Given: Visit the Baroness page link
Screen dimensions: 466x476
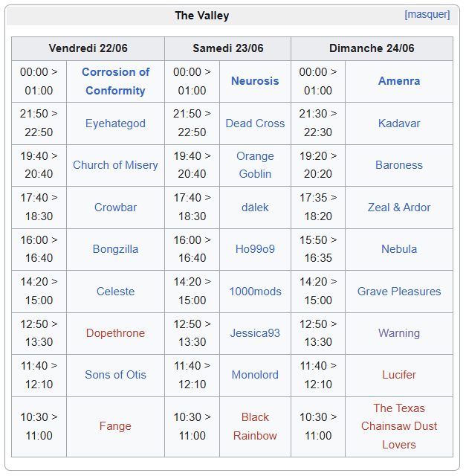Looking at the screenshot, I should pos(399,165).
